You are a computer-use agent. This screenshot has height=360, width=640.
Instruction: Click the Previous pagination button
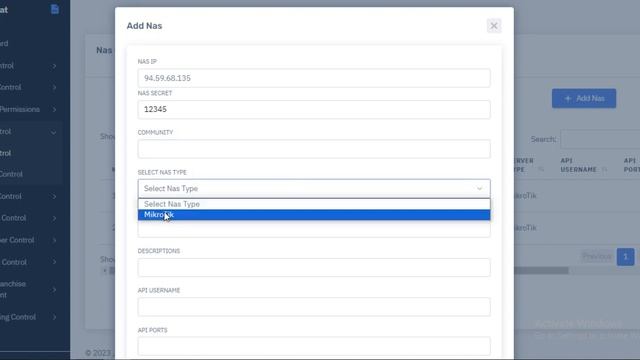click(x=597, y=257)
